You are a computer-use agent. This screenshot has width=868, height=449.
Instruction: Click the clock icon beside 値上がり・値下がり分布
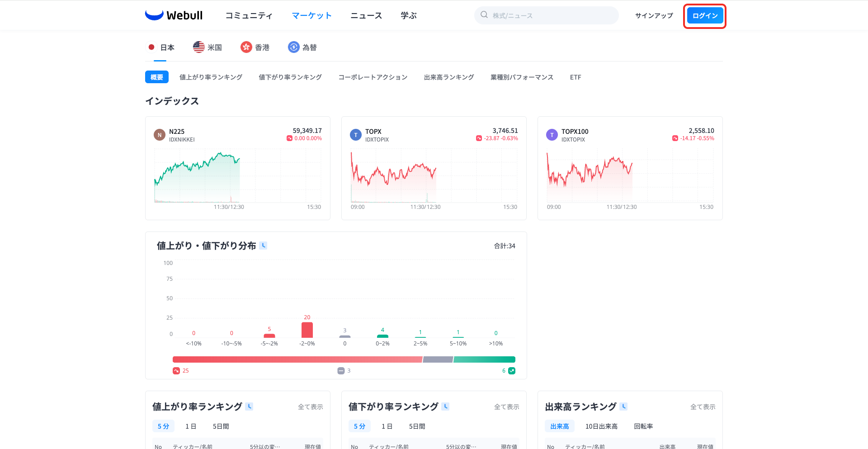264,246
